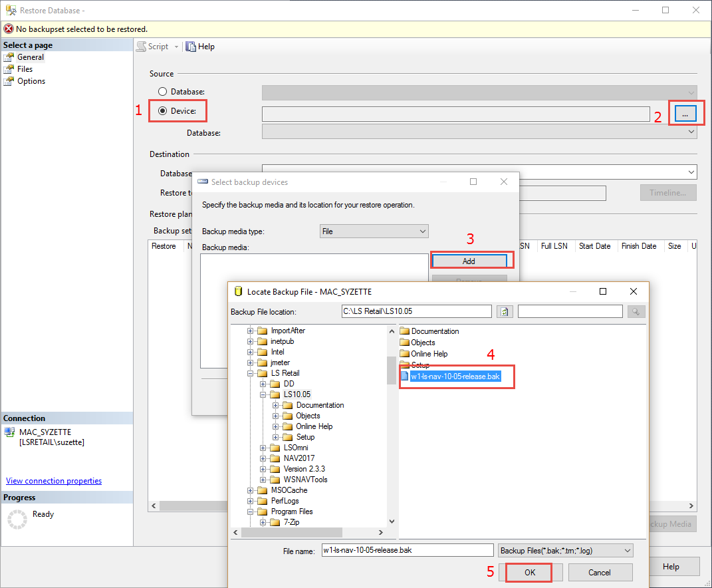Open the Backup media type dropdown
This screenshot has height=588, width=712.
pyautogui.click(x=374, y=231)
